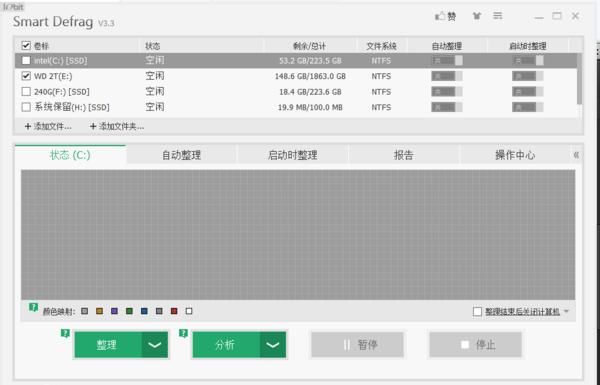The width and height of the screenshot is (600, 385).
Task: Toggle 自动整理 switch for 240G(F:)
Action: tap(447, 91)
